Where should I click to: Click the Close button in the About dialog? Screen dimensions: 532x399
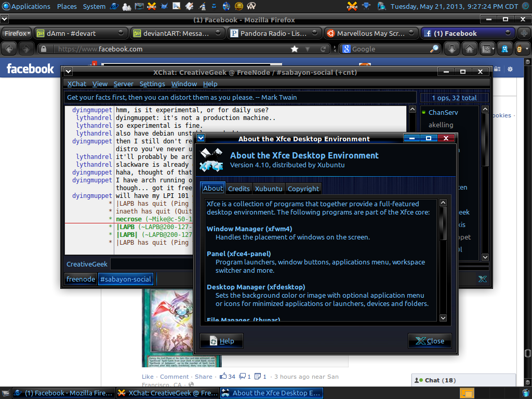430,341
